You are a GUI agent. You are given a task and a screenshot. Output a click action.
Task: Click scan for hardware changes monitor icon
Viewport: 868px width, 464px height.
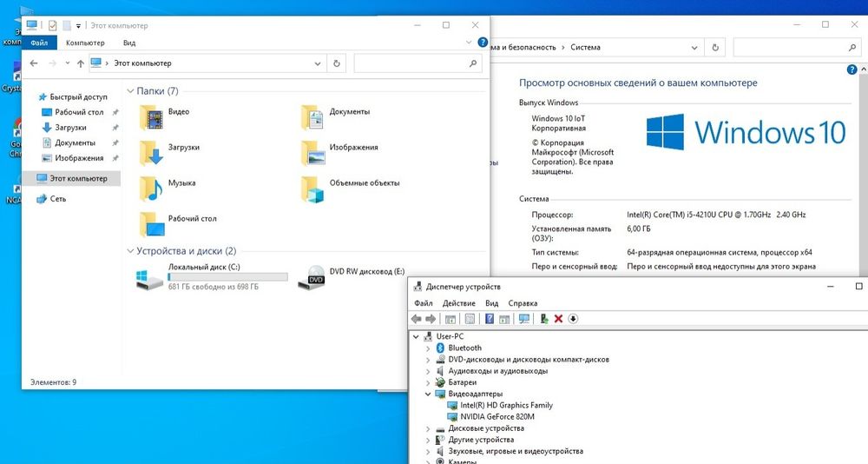point(523,319)
